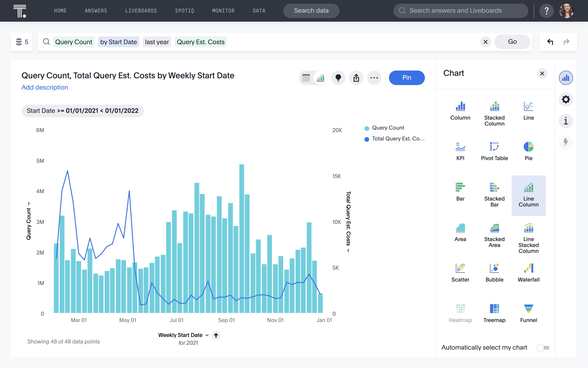Click the Add description link

pyautogui.click(x=45, y=87)
